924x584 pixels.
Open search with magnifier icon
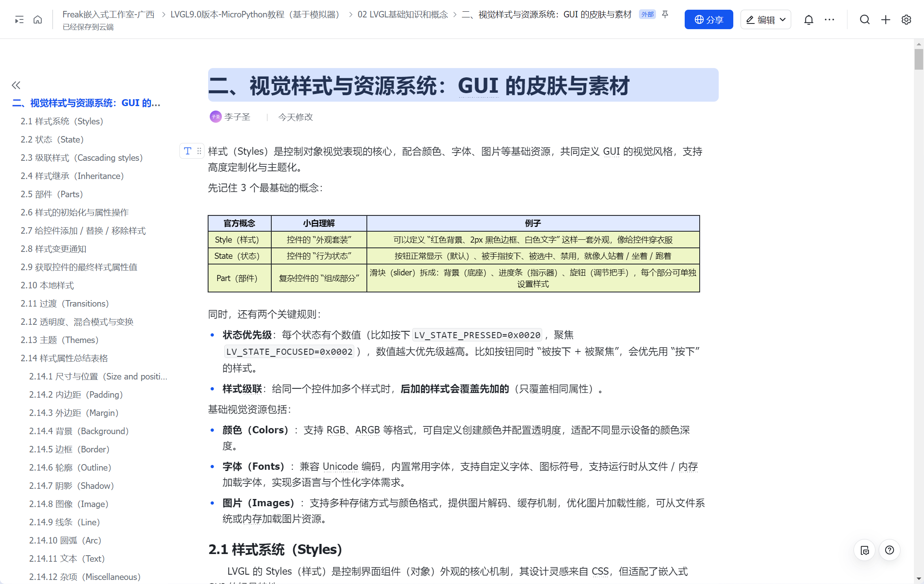864,19
